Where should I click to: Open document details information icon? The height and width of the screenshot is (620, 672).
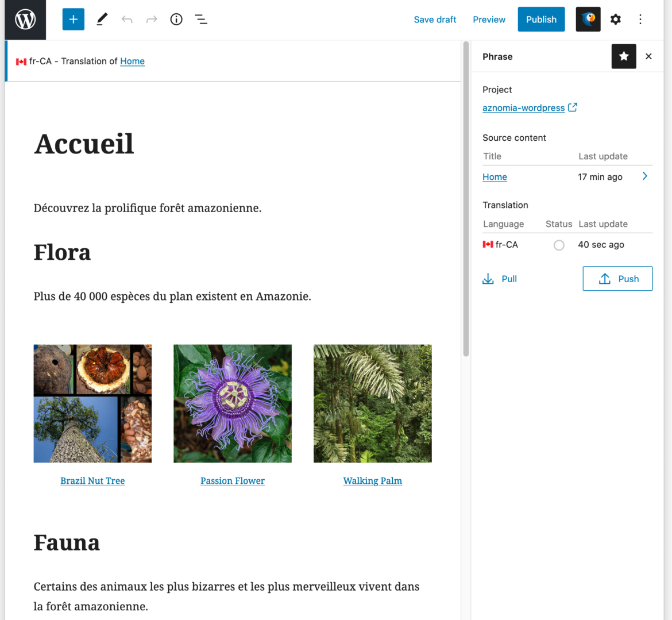[x=176, y=19]
